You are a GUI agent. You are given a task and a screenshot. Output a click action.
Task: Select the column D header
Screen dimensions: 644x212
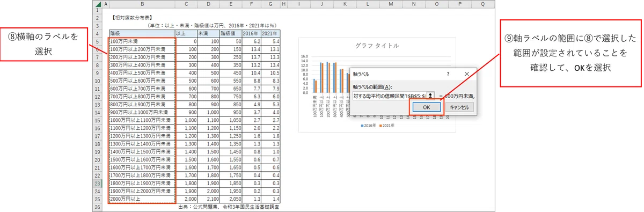click(x=208, y=4)
